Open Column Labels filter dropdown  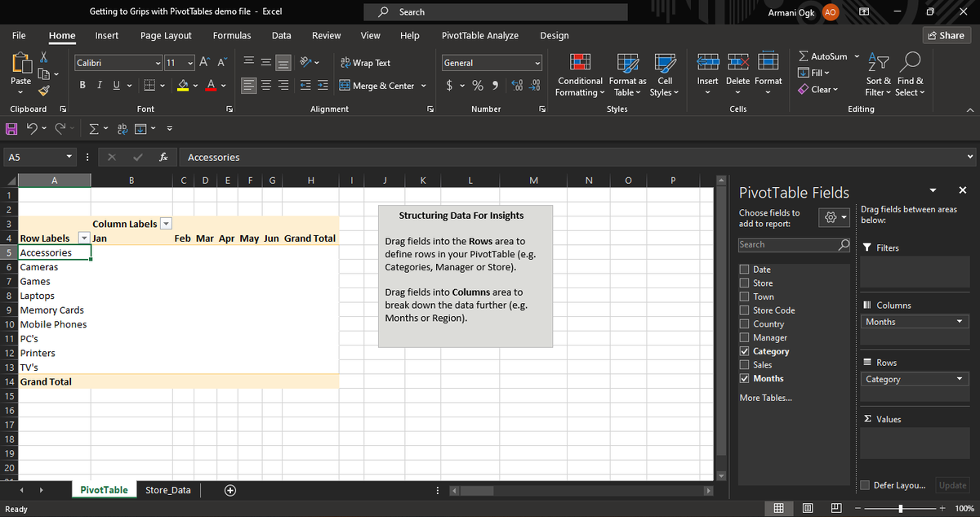coord(166,224)
